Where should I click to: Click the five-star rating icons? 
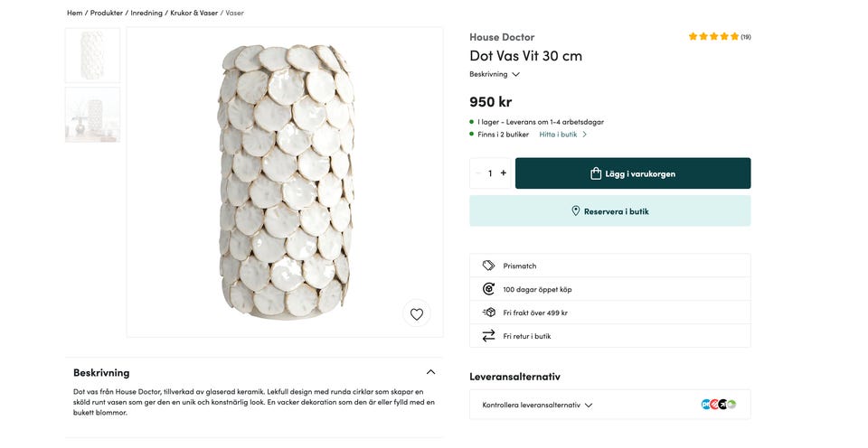(x=713, y=37)
